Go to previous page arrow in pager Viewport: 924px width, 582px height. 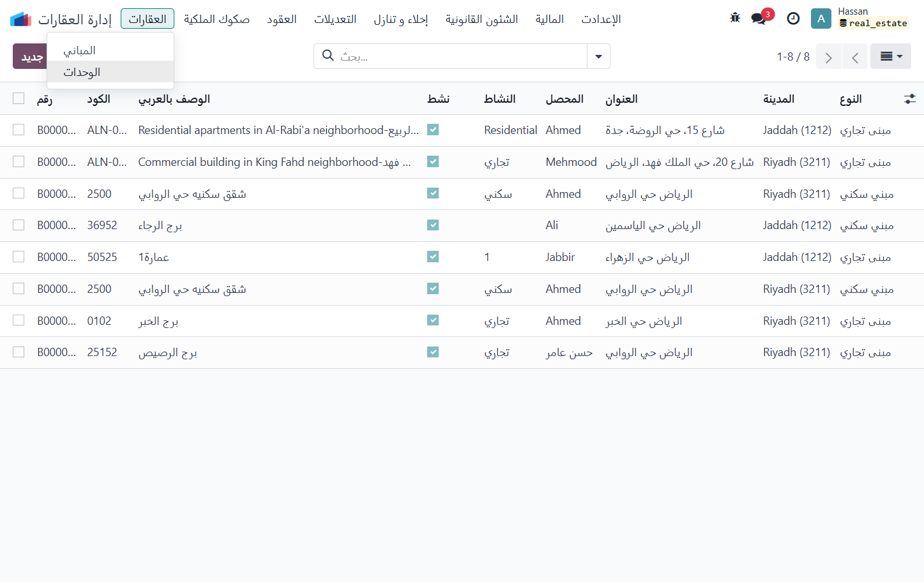[854, 57]
